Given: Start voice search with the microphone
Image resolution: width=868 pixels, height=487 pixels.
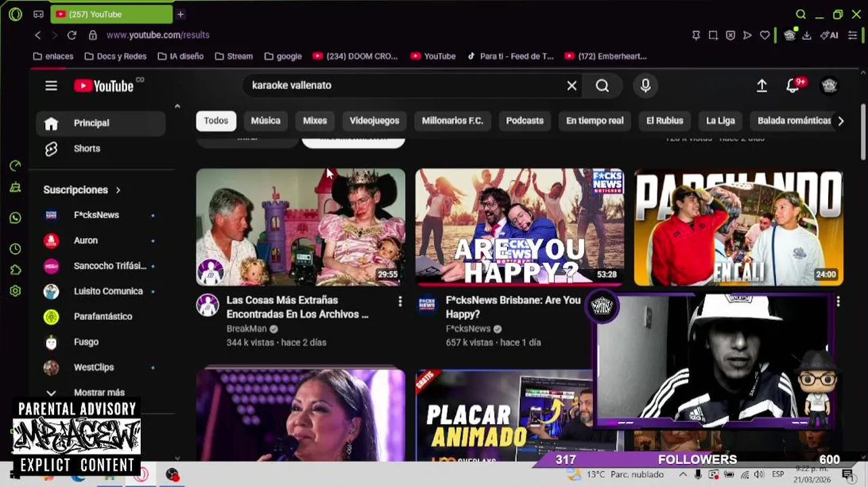Looking at the screenshot, I should click(x=646, y=85).
